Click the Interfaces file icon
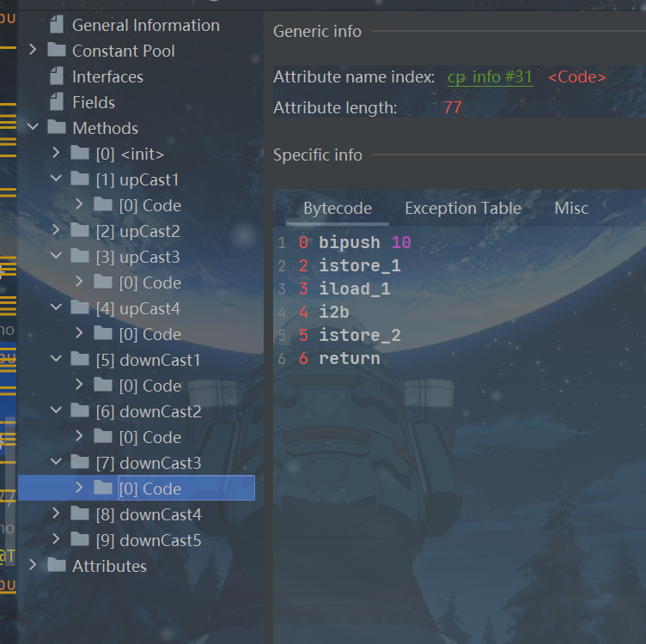646x644 pixels. 57,76
